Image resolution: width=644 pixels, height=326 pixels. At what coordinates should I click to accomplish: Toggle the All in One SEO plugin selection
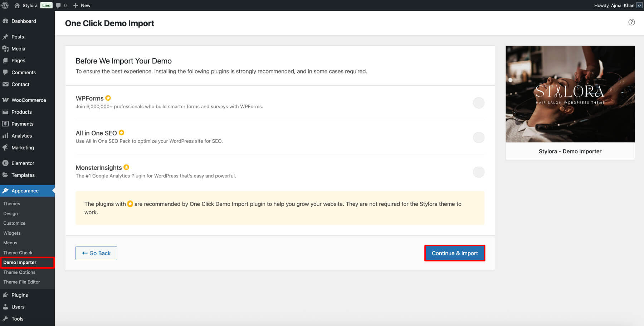(478, 138)
